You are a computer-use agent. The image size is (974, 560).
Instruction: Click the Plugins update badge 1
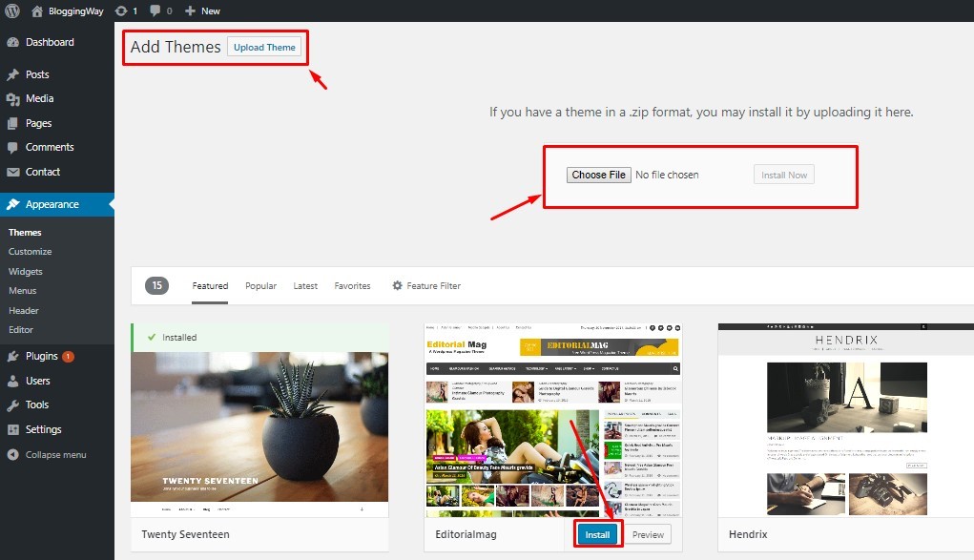[68, 356]
